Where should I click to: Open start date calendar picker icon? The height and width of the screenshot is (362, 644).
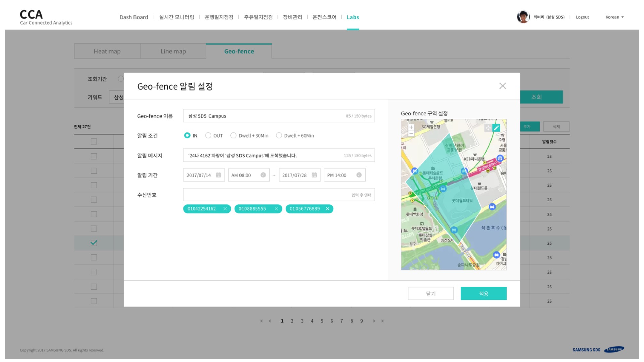click(x=218, y=175)
